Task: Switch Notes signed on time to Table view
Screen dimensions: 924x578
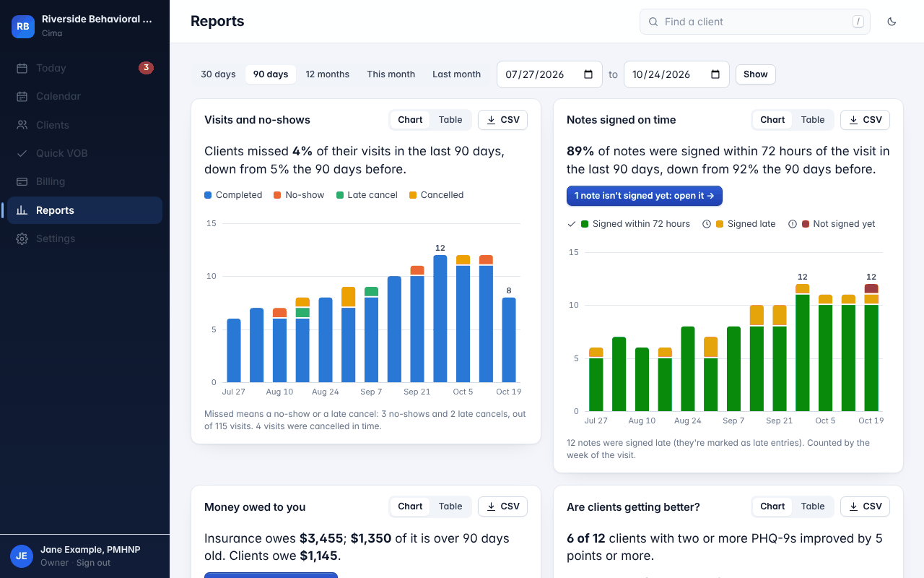Action: click(813, 120)
